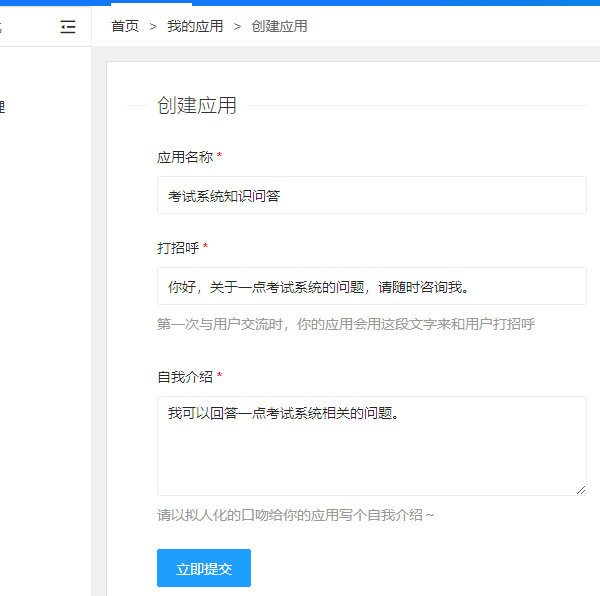Click the 创建应用 form heading

pyautogui.click(x=197, y=106)
